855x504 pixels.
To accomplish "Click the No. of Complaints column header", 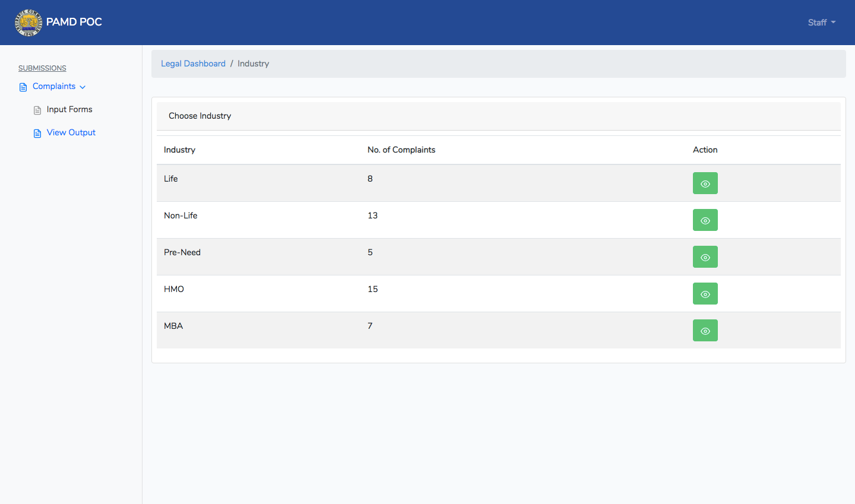I will tap(401, 150).
